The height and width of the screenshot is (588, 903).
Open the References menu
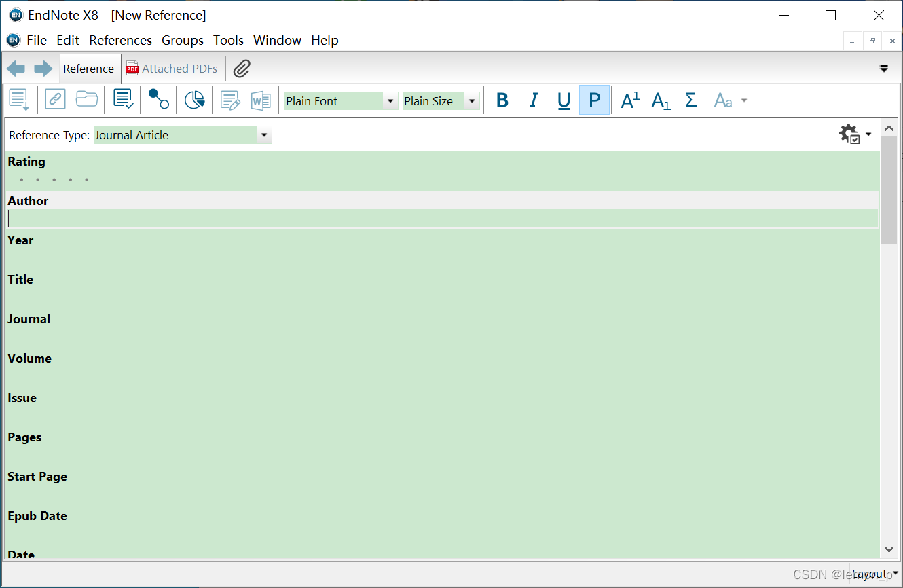(121, 41)
